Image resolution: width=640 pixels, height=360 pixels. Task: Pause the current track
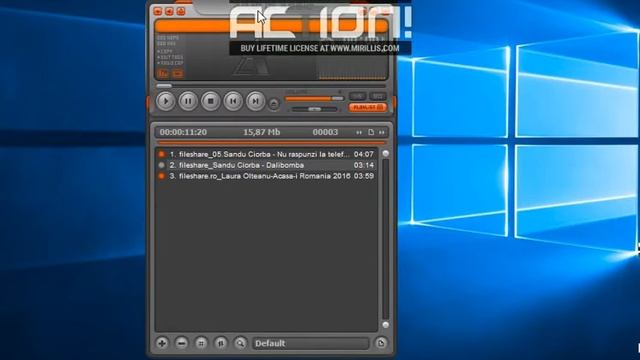(x=188, y=101)
